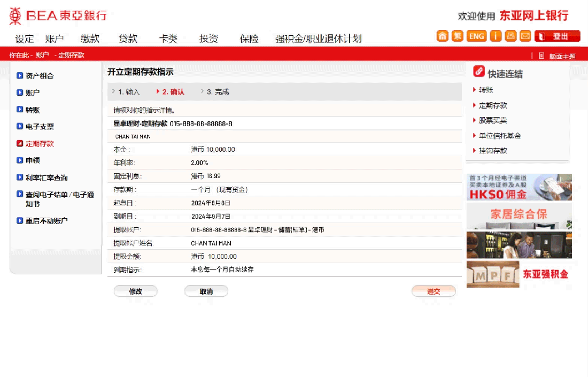Click the 修改 button
The width and height of the screenshot is (588, 377).
136,291
